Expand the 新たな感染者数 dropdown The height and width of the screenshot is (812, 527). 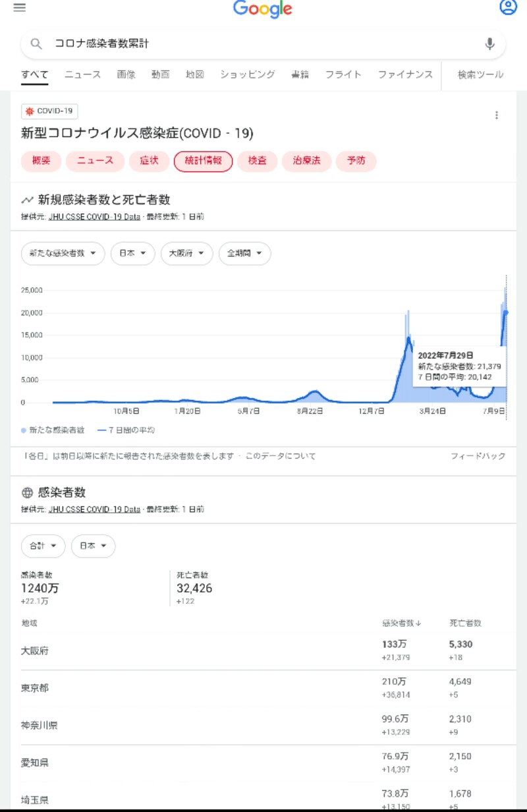63,253
